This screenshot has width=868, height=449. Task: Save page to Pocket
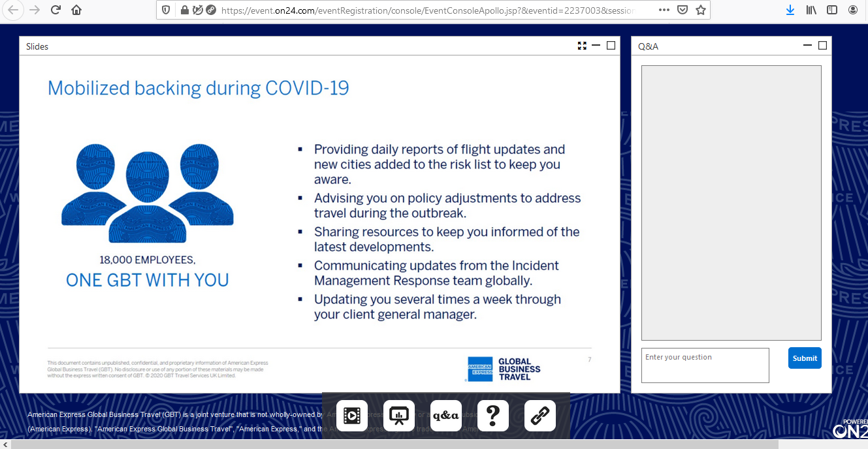pyautogui.click(x=683, y=10)
